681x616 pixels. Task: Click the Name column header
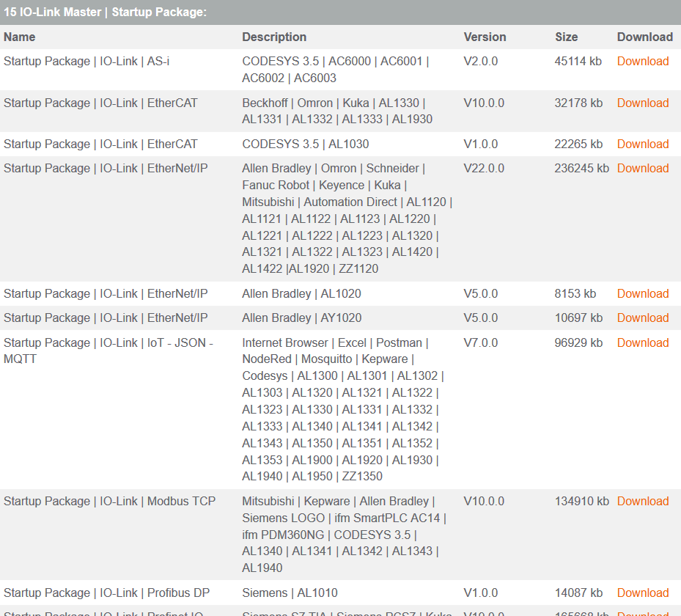[x=19, y=37]
